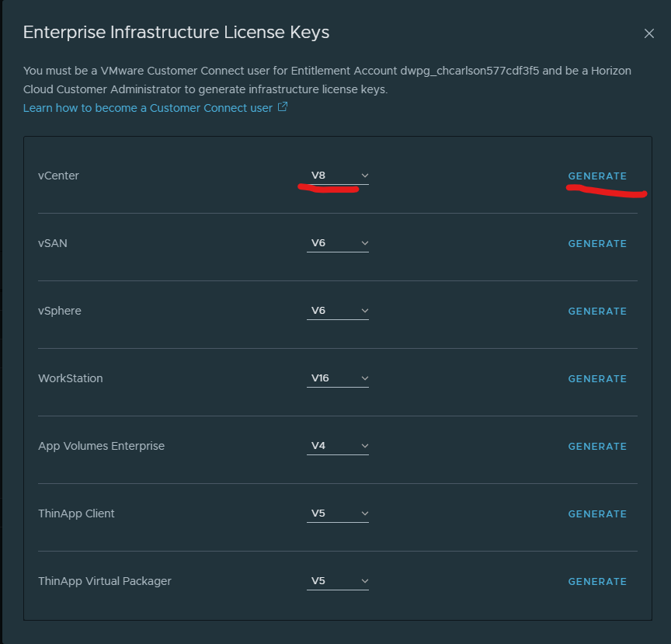Click the Enterprise Infrastructure License Keys heading

tap(176, 33)
